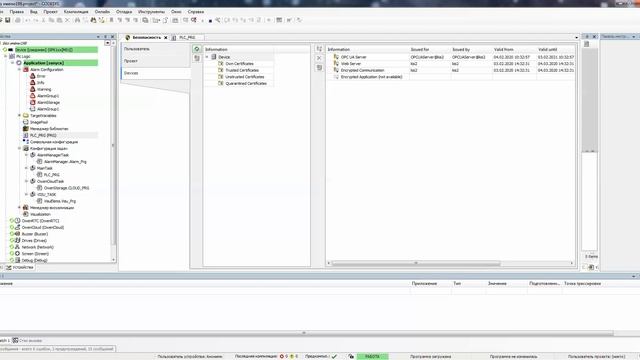
Task: Click the Alarm Configuration icon in the device tree
Action: coord(26,69)
